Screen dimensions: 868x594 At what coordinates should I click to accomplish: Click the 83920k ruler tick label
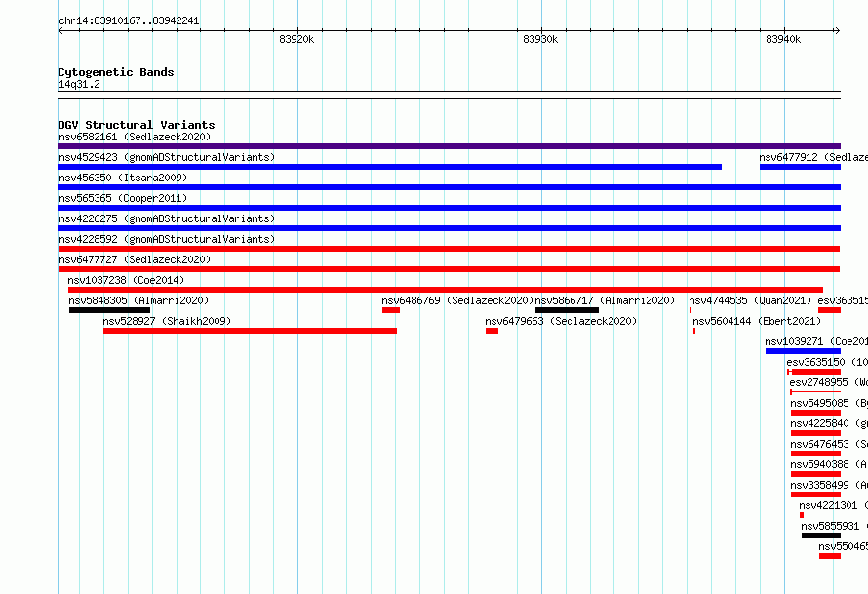296,39
